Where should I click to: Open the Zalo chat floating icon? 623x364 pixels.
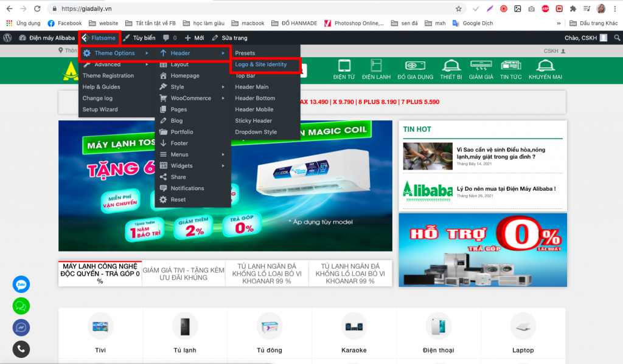[x=21, y=284]
